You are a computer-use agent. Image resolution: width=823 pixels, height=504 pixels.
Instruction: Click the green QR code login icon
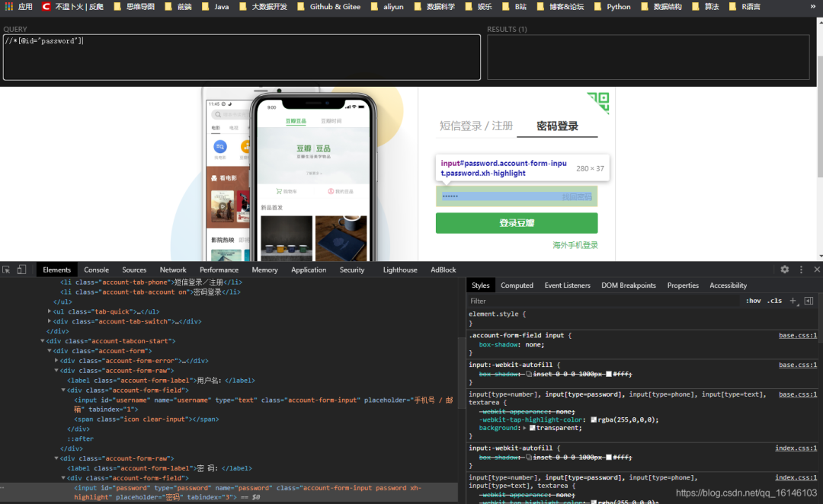(599, 102)
